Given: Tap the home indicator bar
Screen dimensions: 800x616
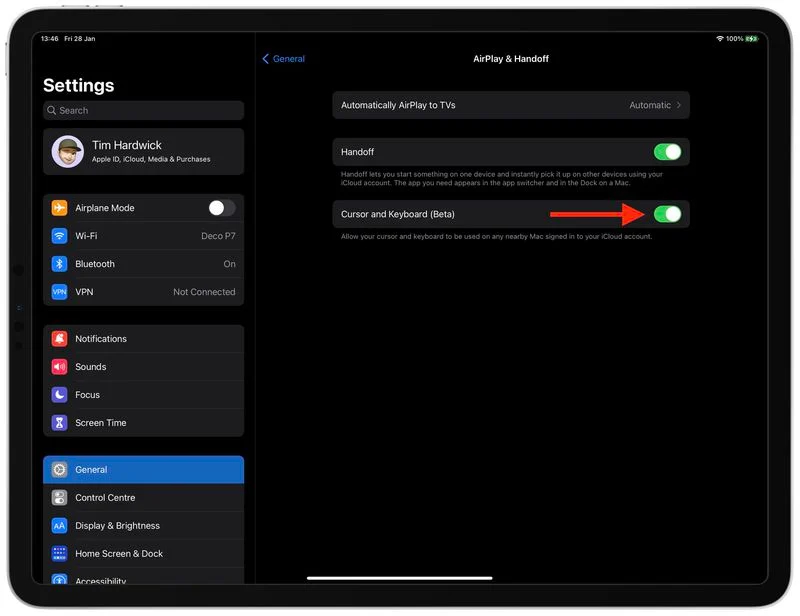Looking at the screenshot, I should pyautogui.click(x=399, y=578).
